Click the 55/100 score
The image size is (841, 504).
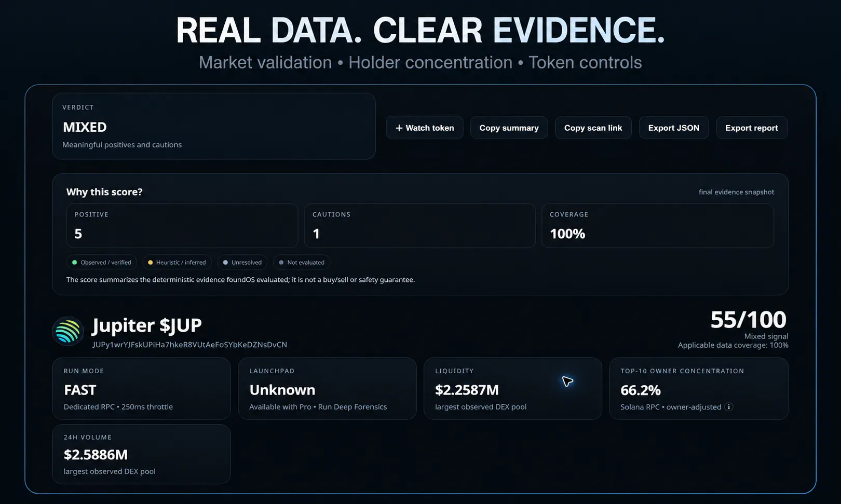point(748,320)
